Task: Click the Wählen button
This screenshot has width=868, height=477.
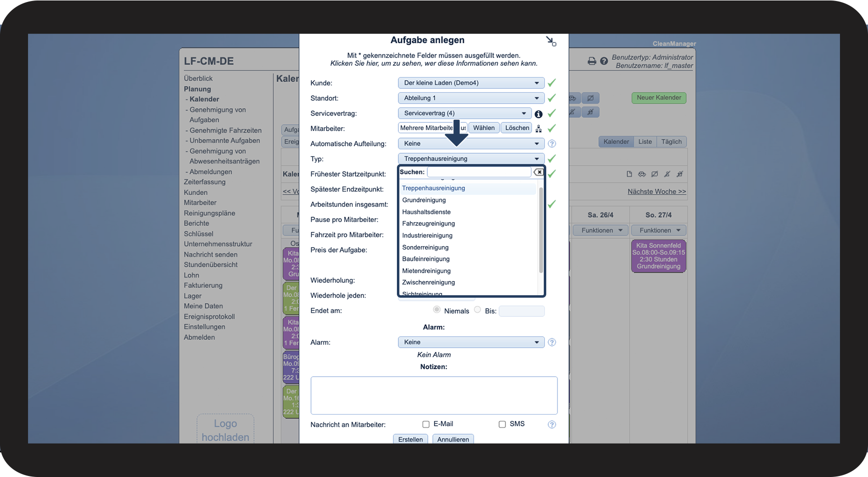Action: coord(484,128)
